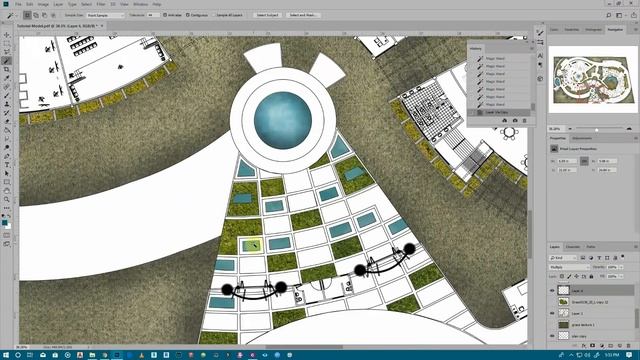
Task: Delete layer with trash icon
Action: (x=629, y=346)
